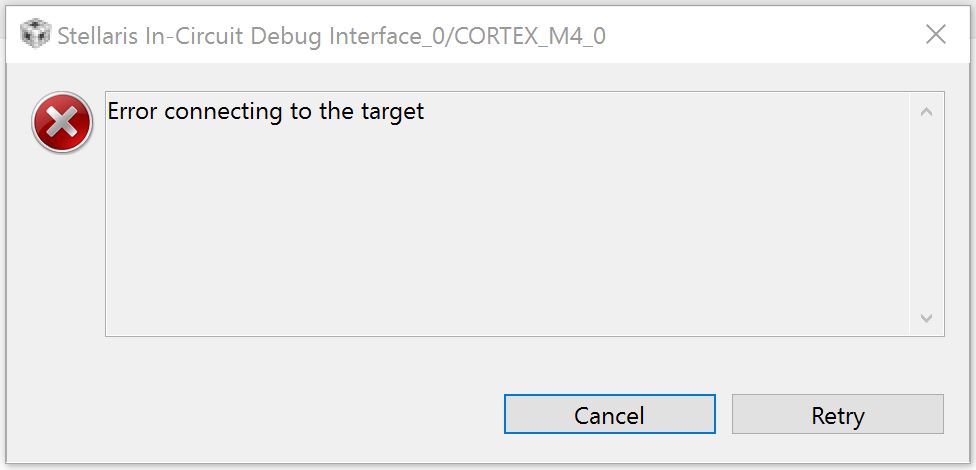Click the up chevron at message box top right
976x470 pixels.
tap(926, 111)
